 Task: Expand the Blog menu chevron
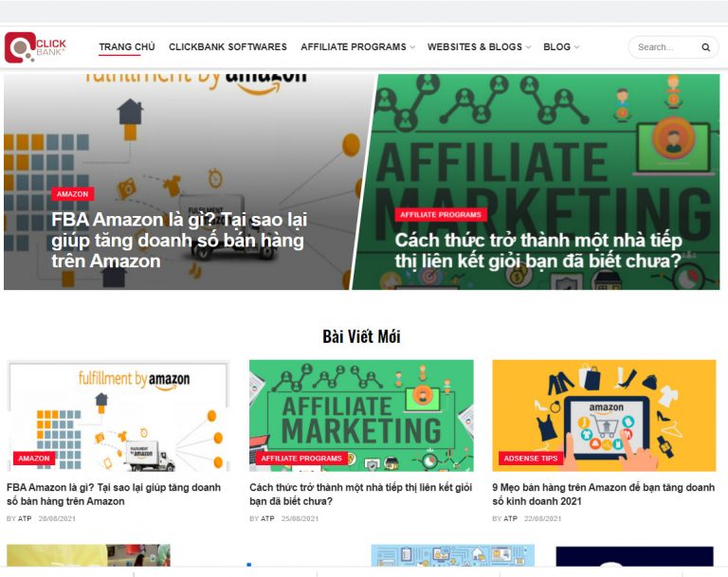coord(576,47)
